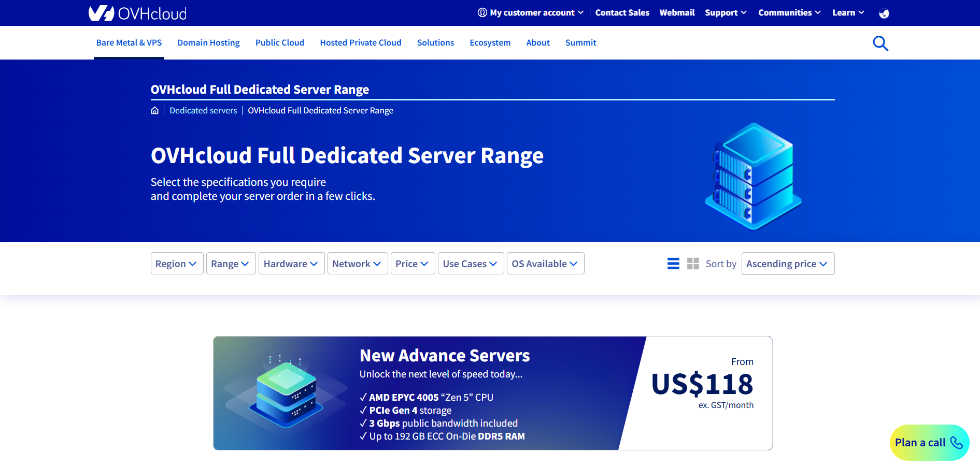Click the Plan a call button
This screenshot has height=467, width=980.
point(929,443)
